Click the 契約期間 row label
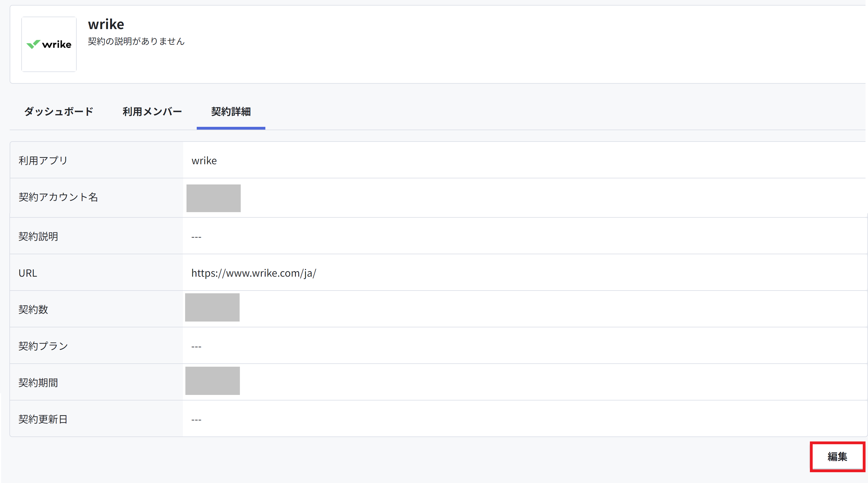Image resolution: width=868 pixels, height=483 pixels. [x=38, y=383]
